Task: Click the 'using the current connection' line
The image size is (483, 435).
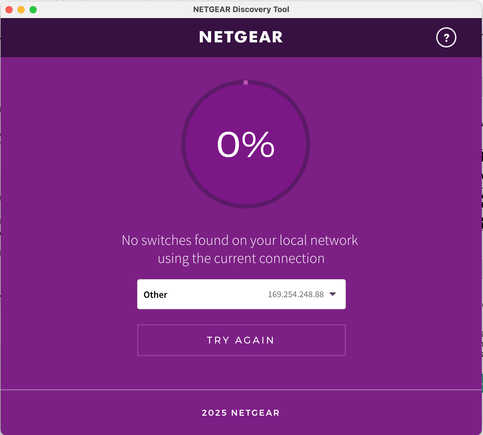Action: [241, 259]
